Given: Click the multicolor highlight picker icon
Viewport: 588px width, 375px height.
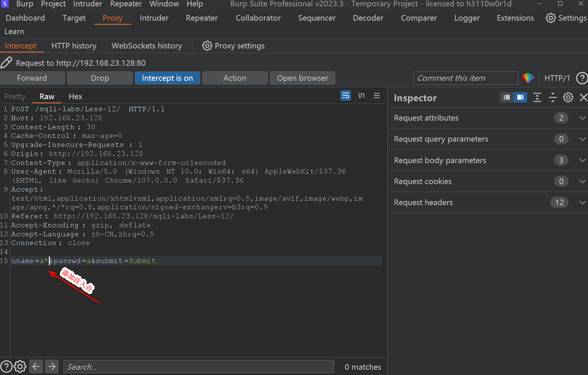Looking at the screenshot, I should click(528, 78).
